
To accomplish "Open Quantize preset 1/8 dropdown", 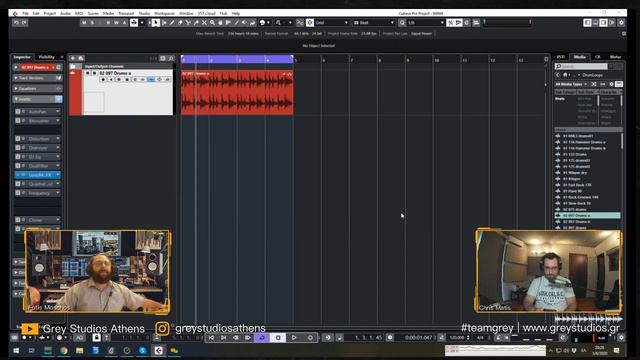I will 425,23.
